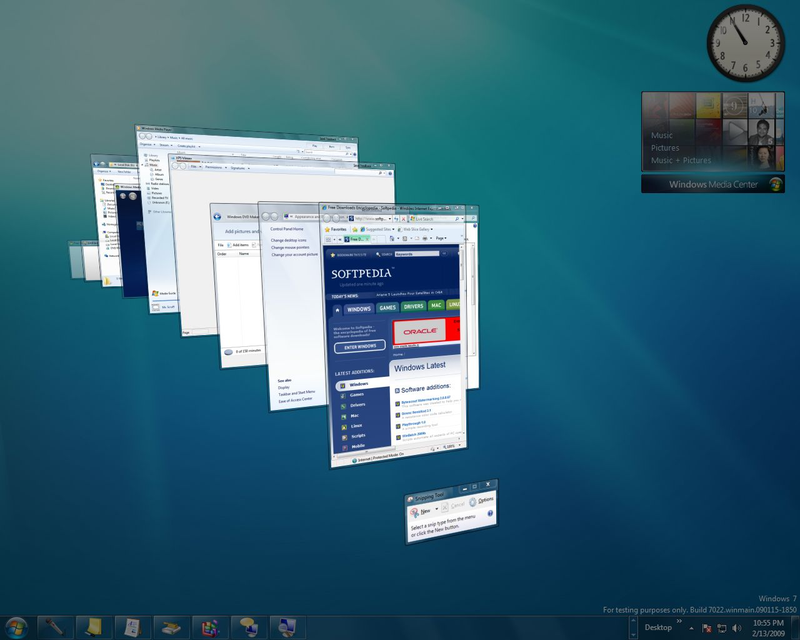Click Change desktop icons in Control Panel window
Screen dimensions: 800x640
[288, 240]
